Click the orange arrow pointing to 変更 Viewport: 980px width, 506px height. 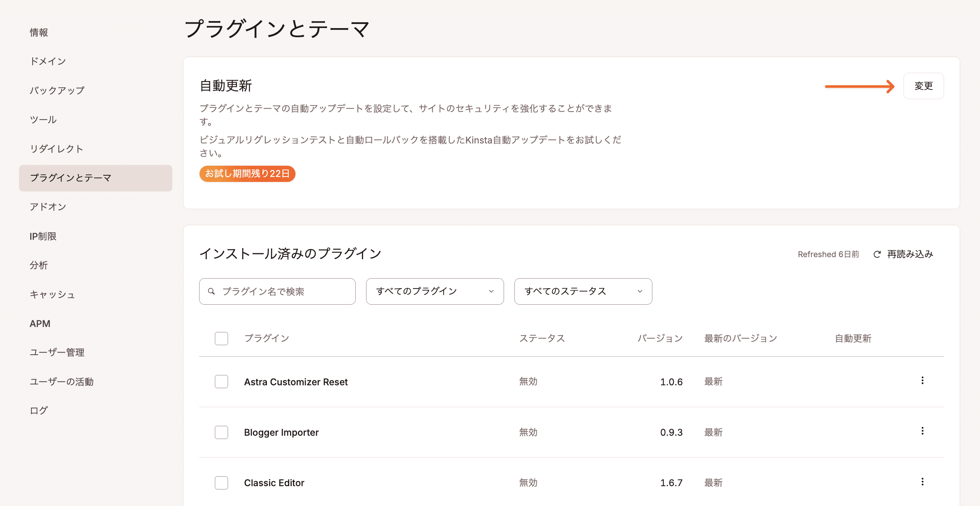(859, 86)
